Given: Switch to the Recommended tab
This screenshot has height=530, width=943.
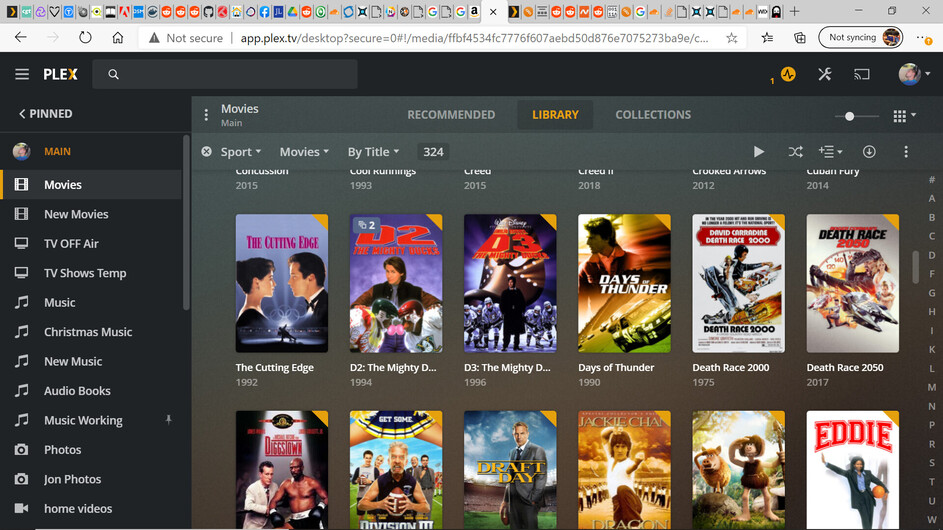Looking at the screenshot, I should 451,114.
